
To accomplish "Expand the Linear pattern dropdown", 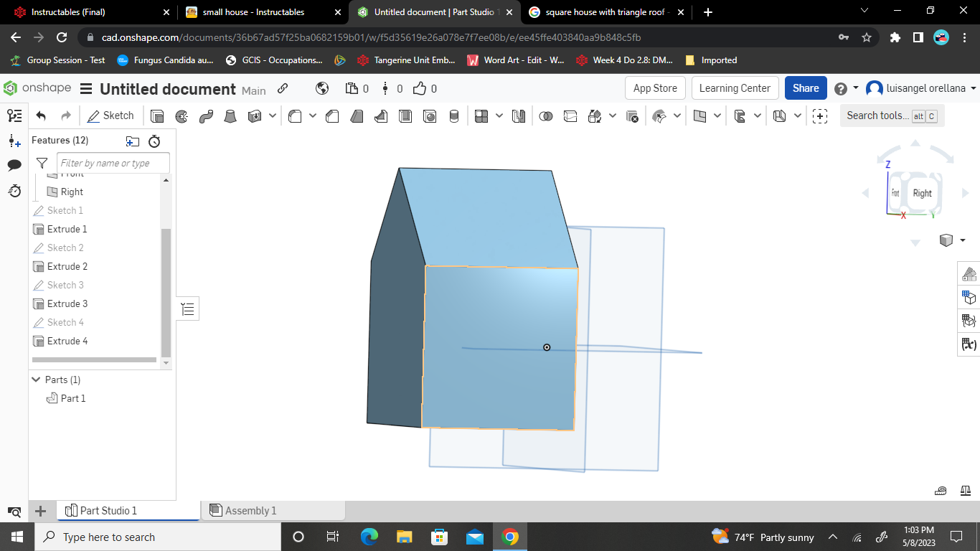I will point(498,116).
